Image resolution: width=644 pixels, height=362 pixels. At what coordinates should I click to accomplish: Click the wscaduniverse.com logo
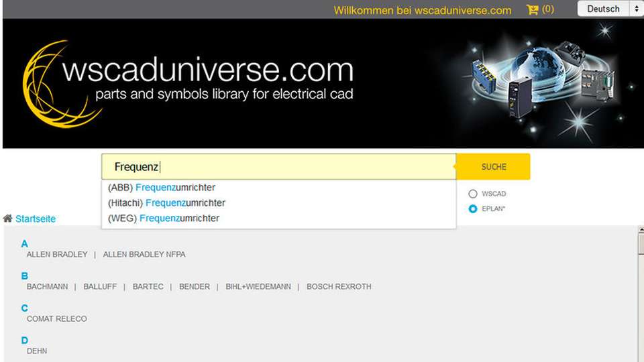click(x=188, y=83)
